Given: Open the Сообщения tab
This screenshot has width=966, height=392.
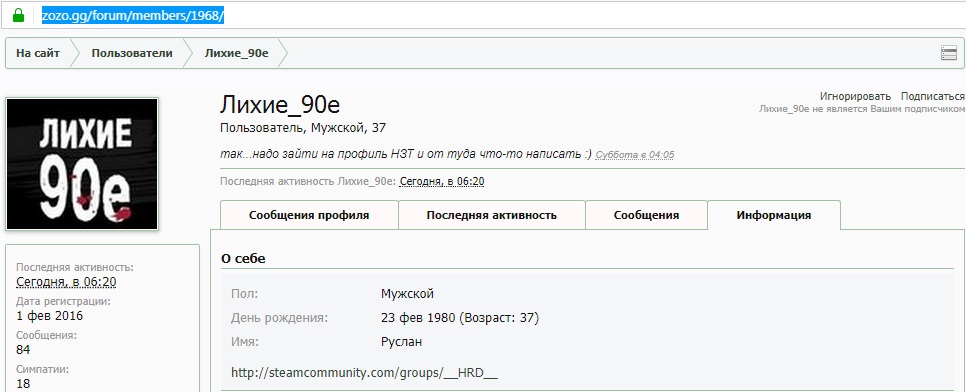Looking at the screenshot, I should coord(646,215).
